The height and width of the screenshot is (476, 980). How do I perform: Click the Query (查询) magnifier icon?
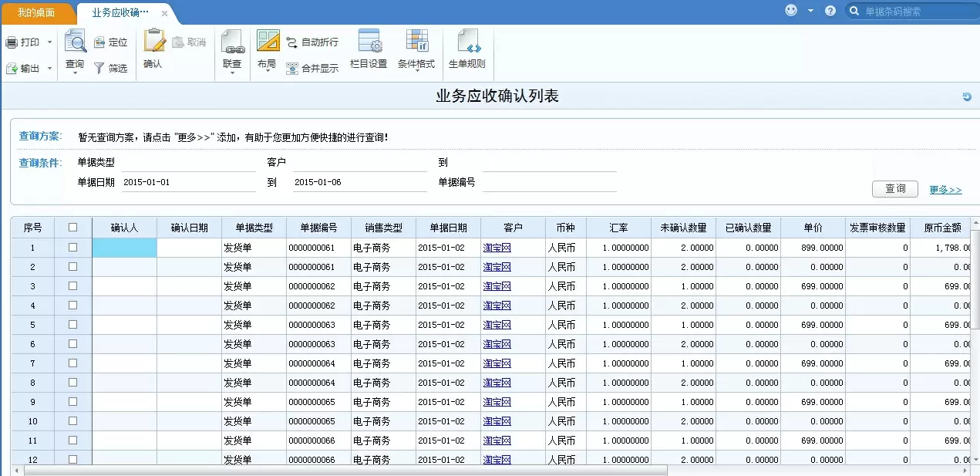pyautogui.click(x=75, y=41)
